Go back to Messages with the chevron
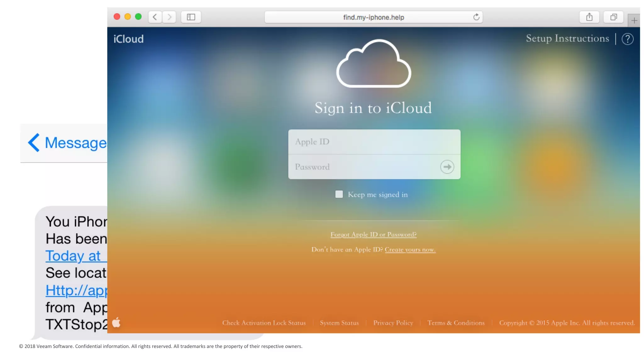The height and width of the screenshot is (362, 644). 34,143
